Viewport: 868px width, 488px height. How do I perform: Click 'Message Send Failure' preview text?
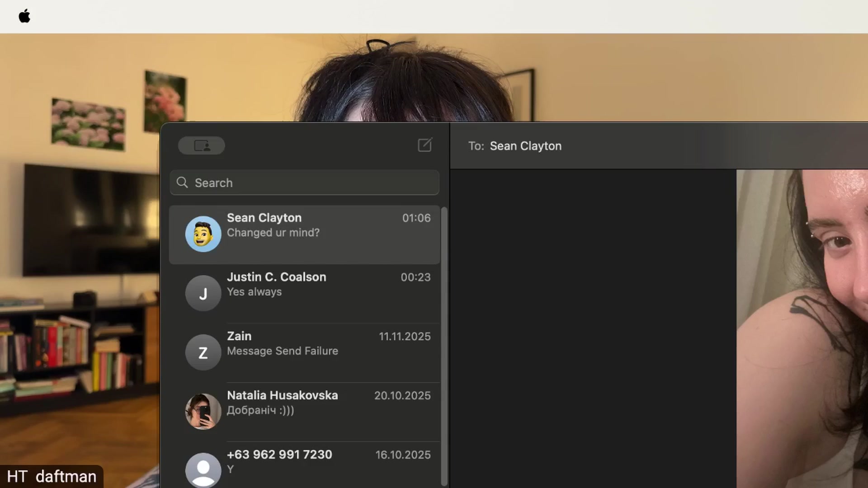coord(283,351)
